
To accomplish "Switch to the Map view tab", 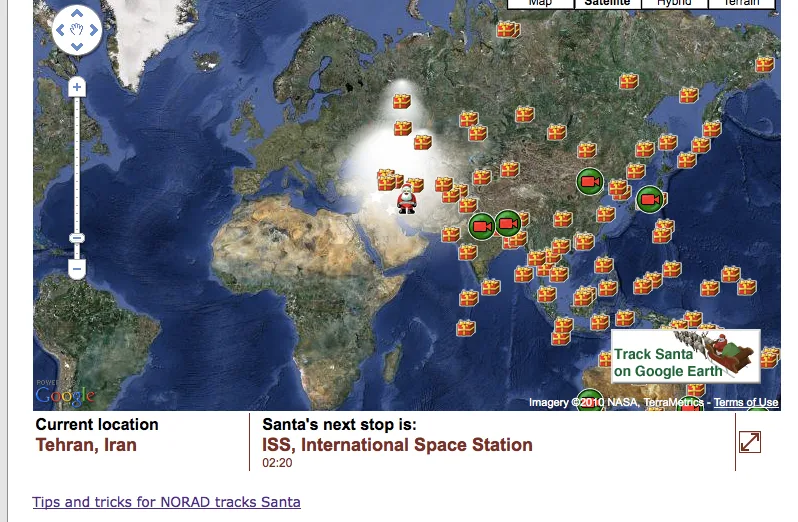I will [540, 3].
